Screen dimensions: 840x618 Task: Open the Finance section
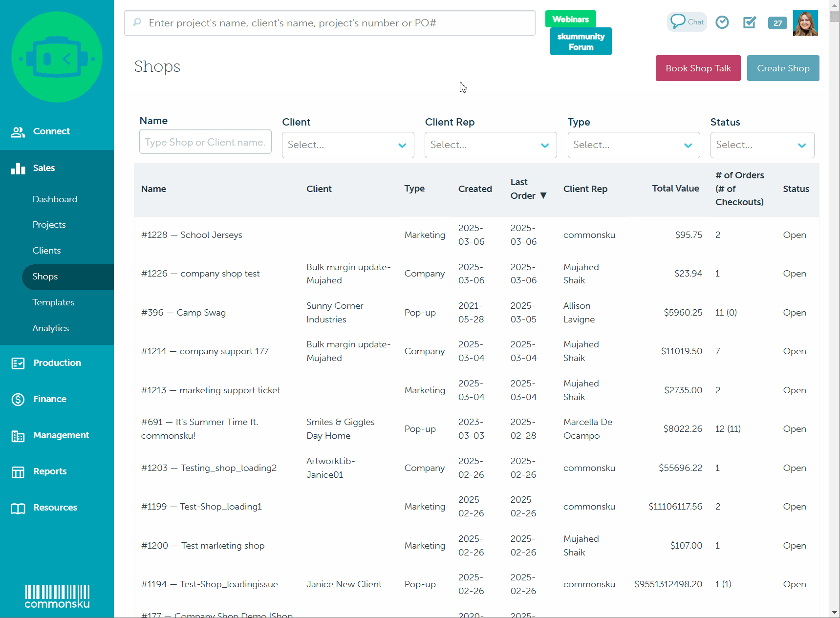pos(49,399)
